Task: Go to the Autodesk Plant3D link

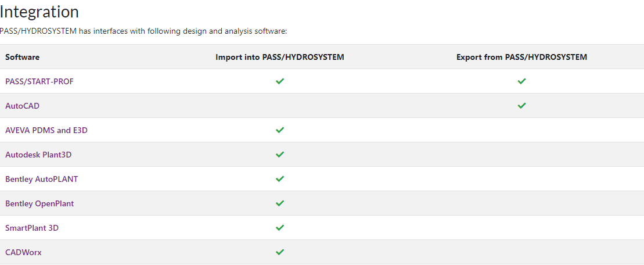Action: (38, 155)
